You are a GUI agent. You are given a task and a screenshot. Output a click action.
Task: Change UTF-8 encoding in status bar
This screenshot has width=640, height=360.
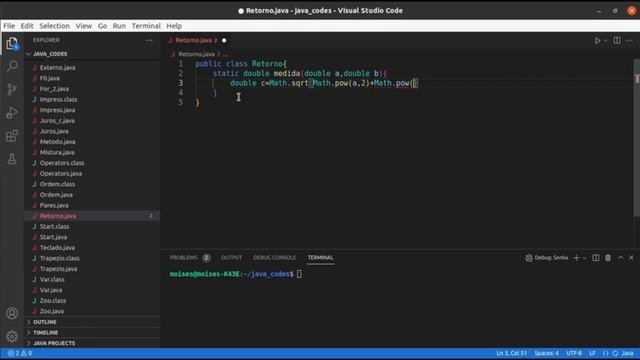574,353
